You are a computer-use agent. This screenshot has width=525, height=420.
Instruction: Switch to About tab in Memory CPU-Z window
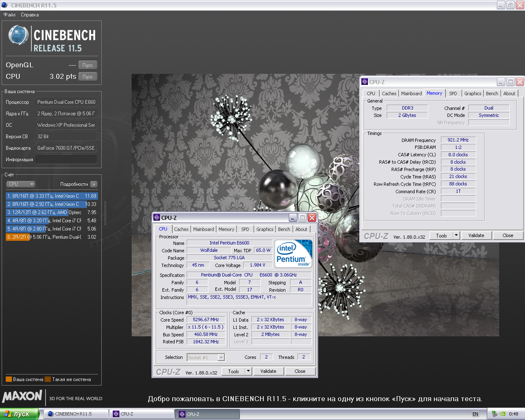click(x=509, y=94)
